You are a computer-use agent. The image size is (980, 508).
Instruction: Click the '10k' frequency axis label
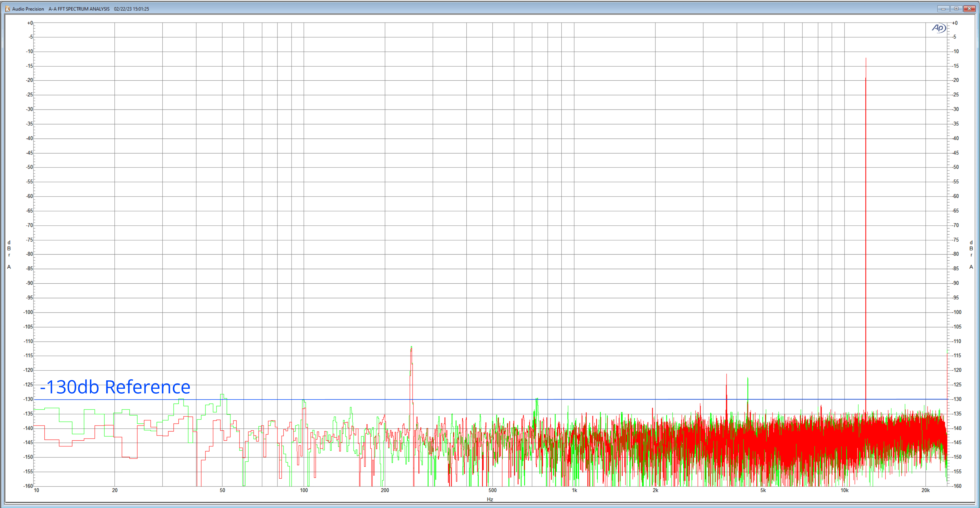844,490
